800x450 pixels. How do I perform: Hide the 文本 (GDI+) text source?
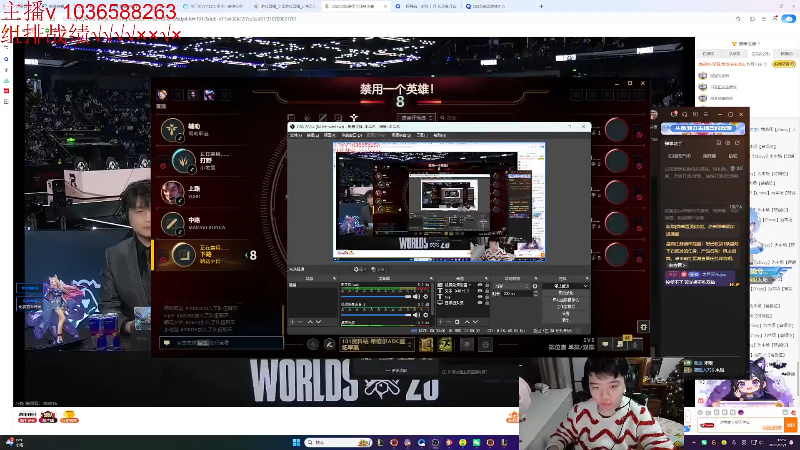pyautogui.click(x=480, y=291)
